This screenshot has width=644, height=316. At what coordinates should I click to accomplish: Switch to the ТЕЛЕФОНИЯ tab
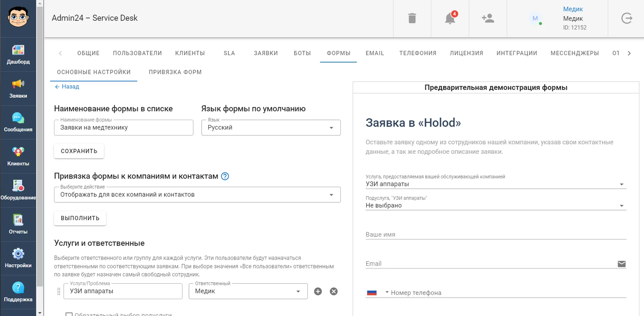coord(418,53)
